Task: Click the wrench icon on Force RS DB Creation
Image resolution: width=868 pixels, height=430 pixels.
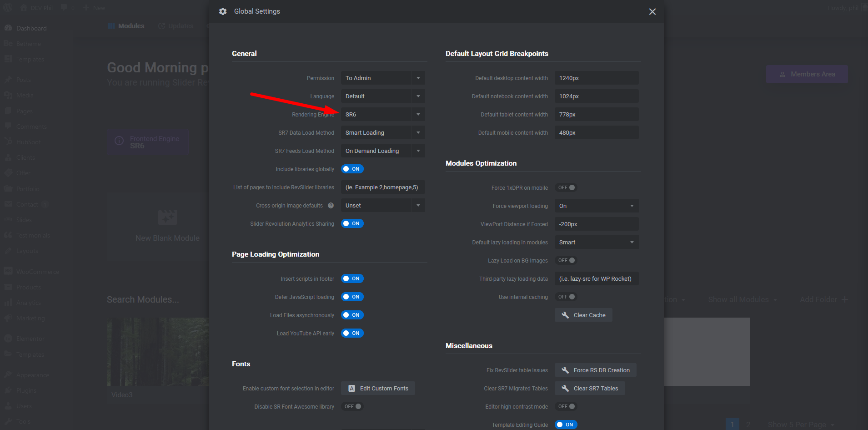Action: pyautogui.click(x=565, y=370)
